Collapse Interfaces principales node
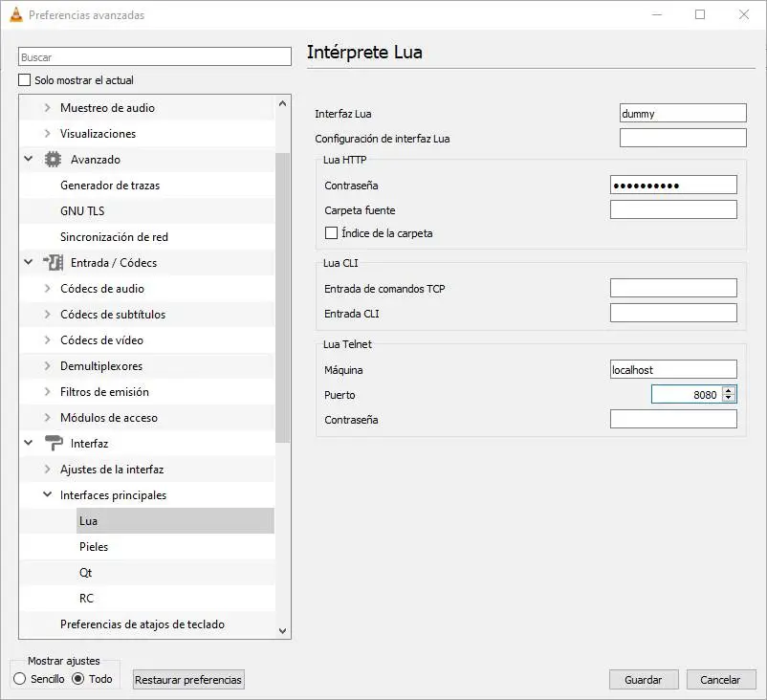The width and height of the screenshot is (767, 700). tap(47, 494)
